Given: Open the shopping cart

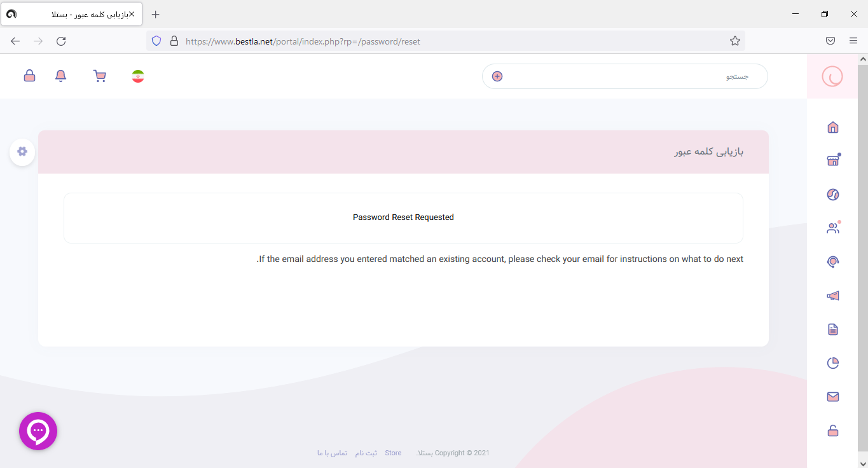Looking at the screenshot, I should tap(100, 76).
